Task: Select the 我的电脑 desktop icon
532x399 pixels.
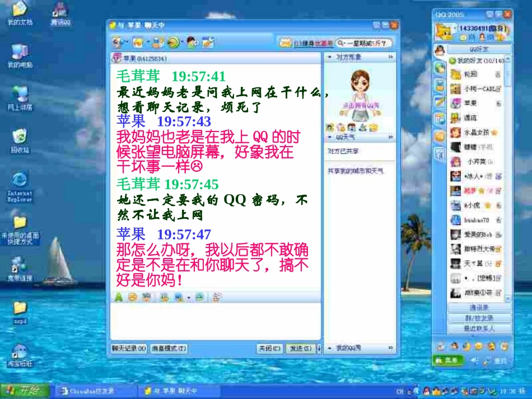Action: click(x=20, y=56)
